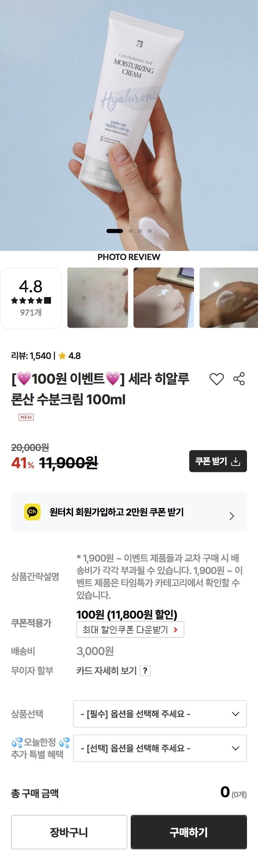Click the 카드 자세히 보기 link

pyautogui.click(x=107, y=670)
